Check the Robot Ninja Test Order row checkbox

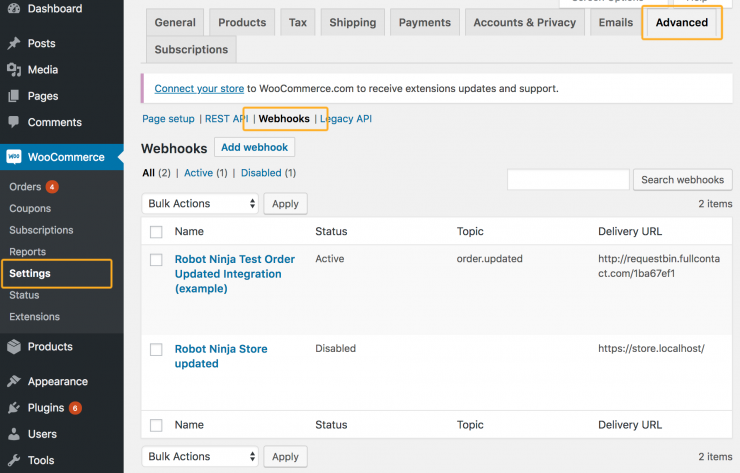[156, 260]
